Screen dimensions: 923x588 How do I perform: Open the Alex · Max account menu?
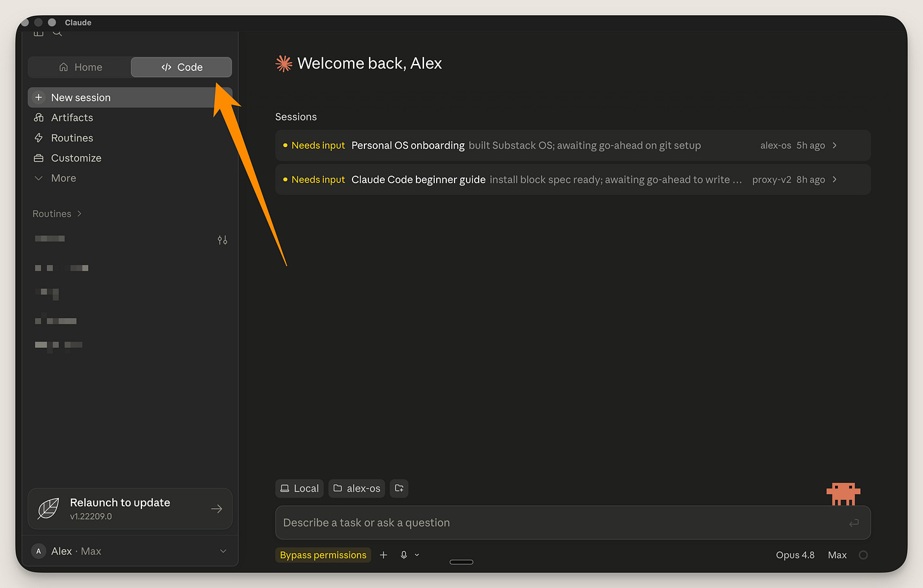coord(130,551)
